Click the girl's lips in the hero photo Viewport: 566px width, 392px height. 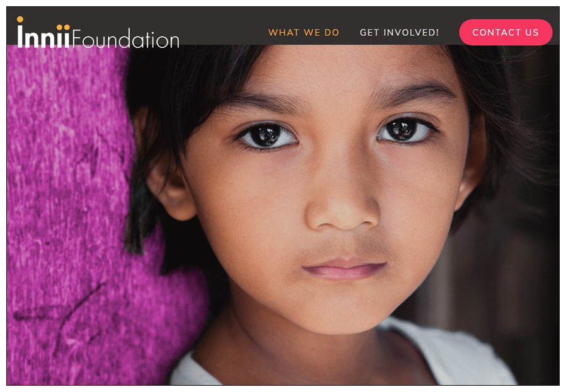(x=344, y=269)
